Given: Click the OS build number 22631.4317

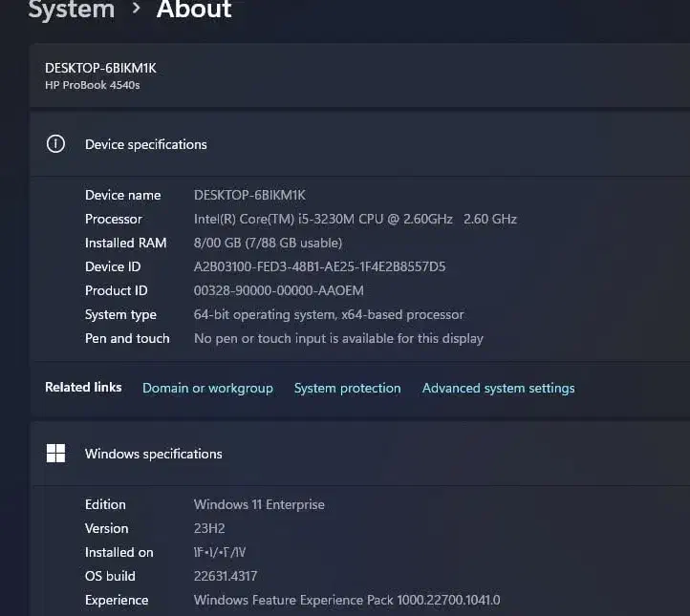Looking at the screenshot, I should point(225,576).
